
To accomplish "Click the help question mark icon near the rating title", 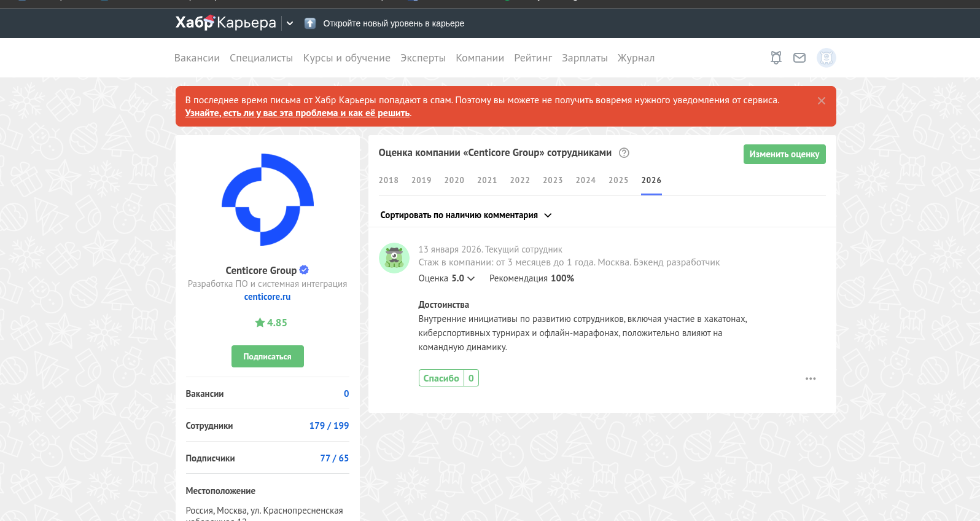I will (624, 153).
